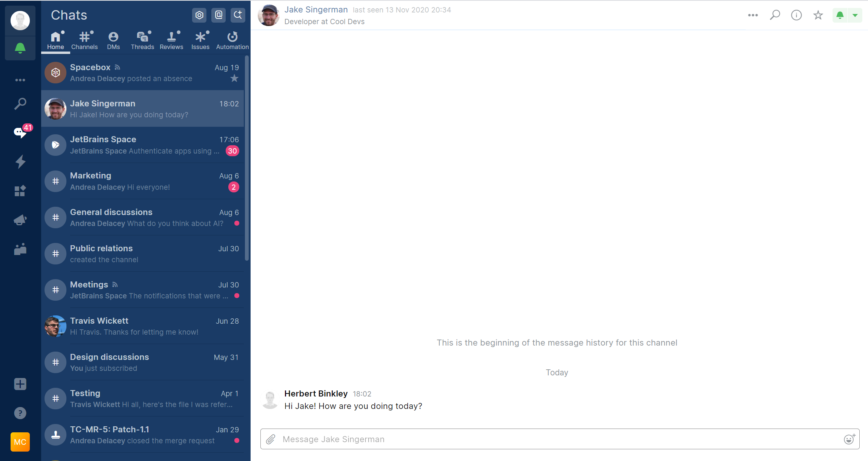
Task: Open the chat info icon
Action: 796,15
